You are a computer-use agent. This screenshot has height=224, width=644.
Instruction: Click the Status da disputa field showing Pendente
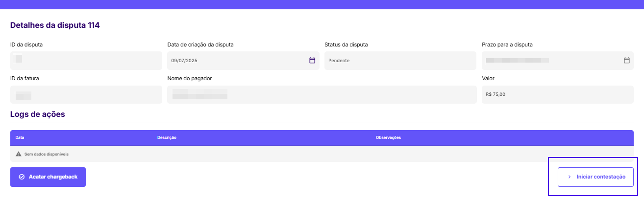400,60
